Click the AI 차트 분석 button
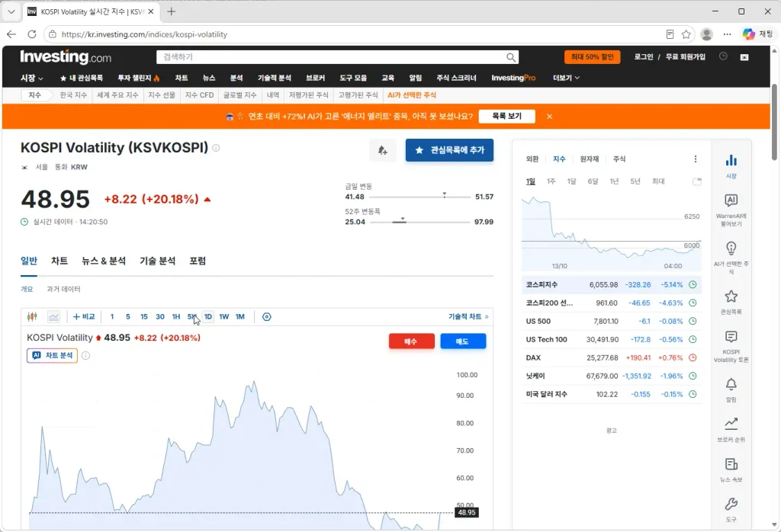Viewport: 781px width, 532px height. click(53, 355)
